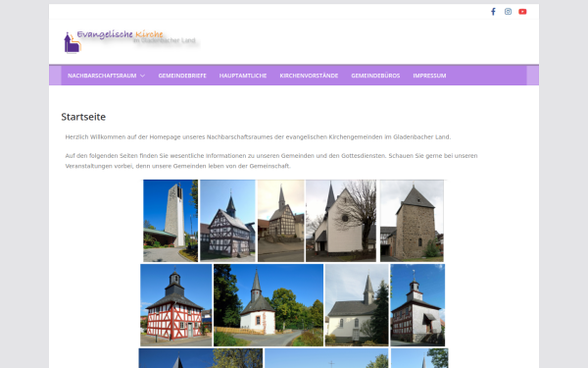Image resolution: width=588 pixels, height=368 pixels.
Task: Open the stone tower church photo
Action: (412, 221)
